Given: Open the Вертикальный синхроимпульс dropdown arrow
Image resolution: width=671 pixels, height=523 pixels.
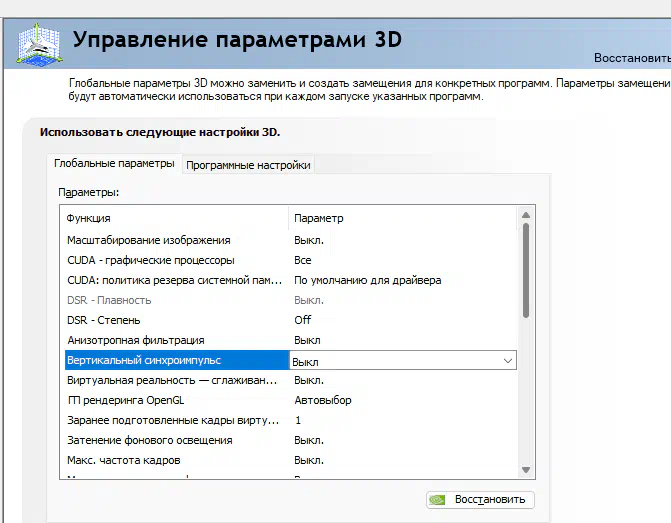Looking at the screenshot, I should pyautogui.click(x=508, y=361).
